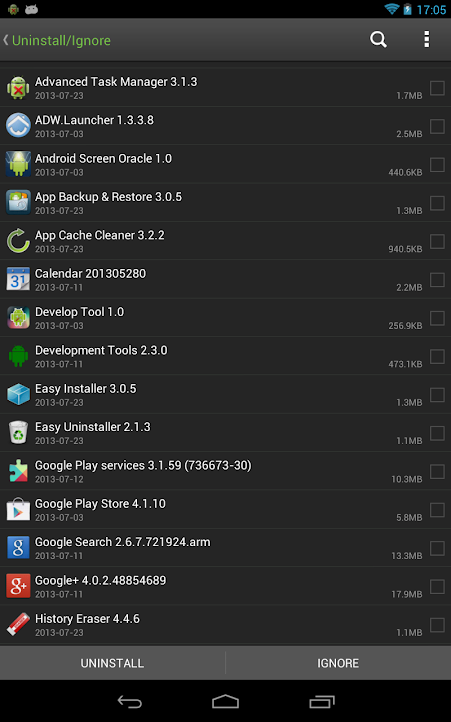
Task: Tap the Google Play Store bag icon
Action: point(18,509)
